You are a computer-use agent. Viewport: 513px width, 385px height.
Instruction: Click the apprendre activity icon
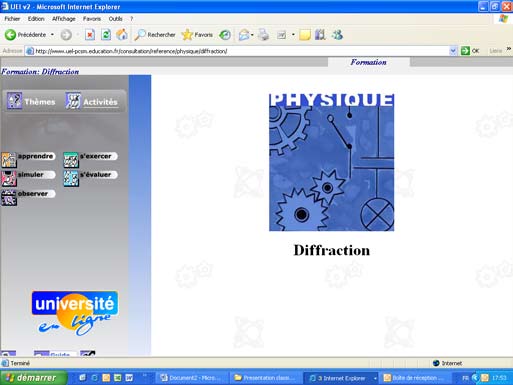click(8, 160)
